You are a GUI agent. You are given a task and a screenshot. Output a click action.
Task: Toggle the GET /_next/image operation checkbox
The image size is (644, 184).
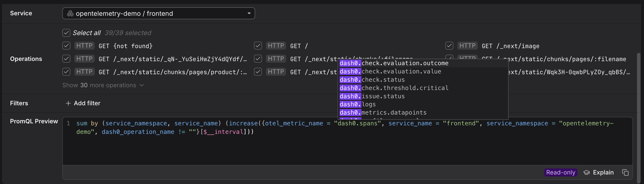(x=449, y=46)
